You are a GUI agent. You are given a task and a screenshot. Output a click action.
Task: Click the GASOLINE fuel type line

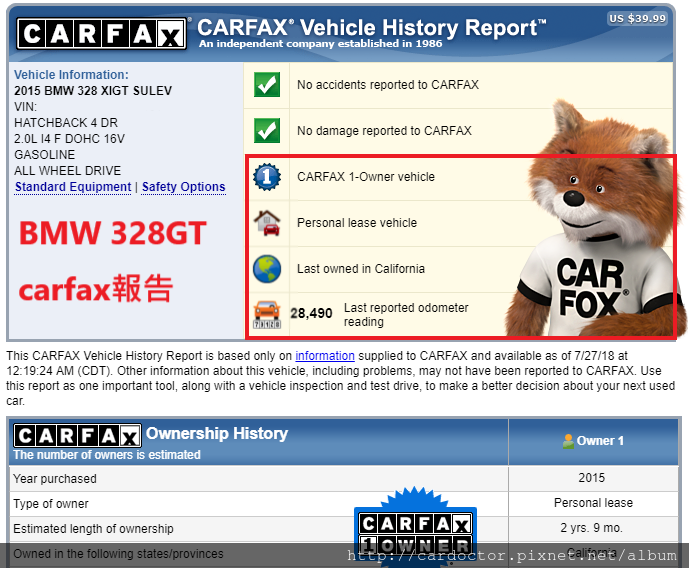pos(44,155)
